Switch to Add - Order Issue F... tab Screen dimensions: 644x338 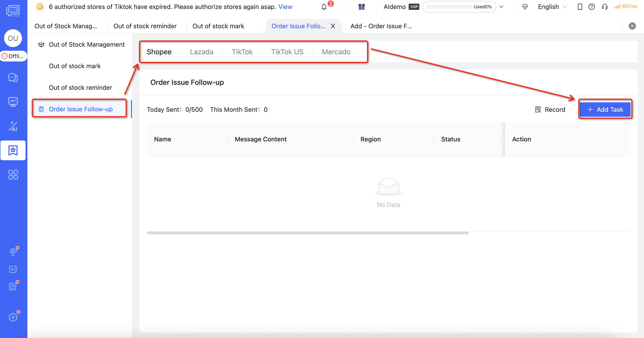click(x=381, y=26)
